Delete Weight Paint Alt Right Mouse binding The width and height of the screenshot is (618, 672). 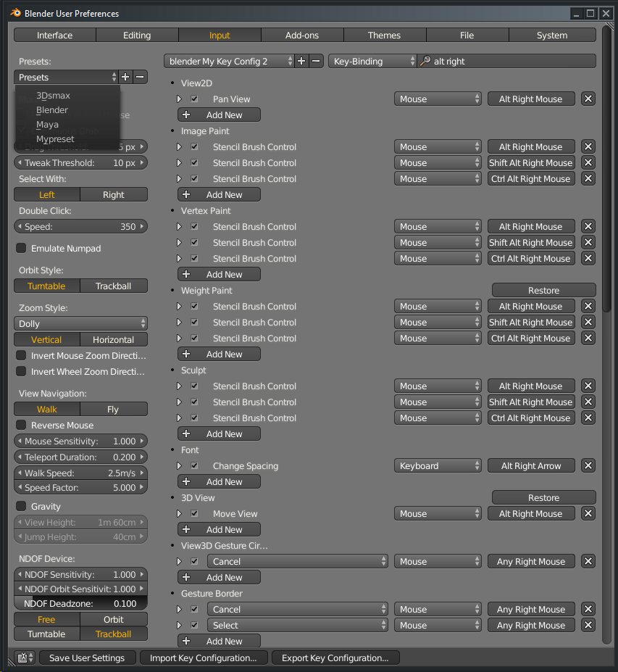(x=588, y=307)
